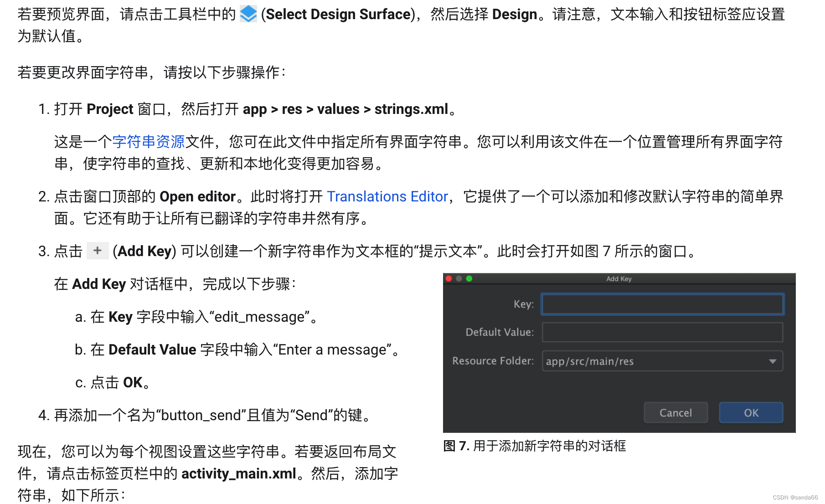Screen dimensions: 825x504
Task: Click the text button_send in step 4
Action: click(x=201, y=415)
